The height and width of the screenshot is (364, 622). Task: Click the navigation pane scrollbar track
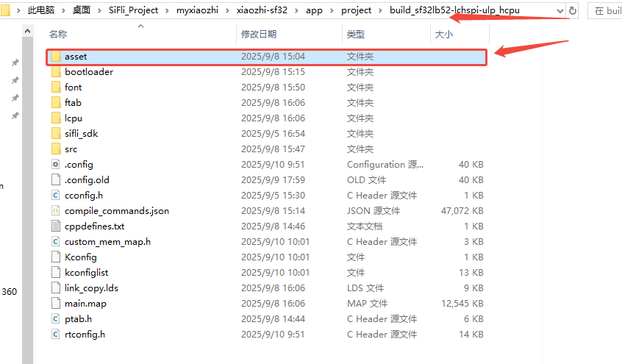coord(27,199)
